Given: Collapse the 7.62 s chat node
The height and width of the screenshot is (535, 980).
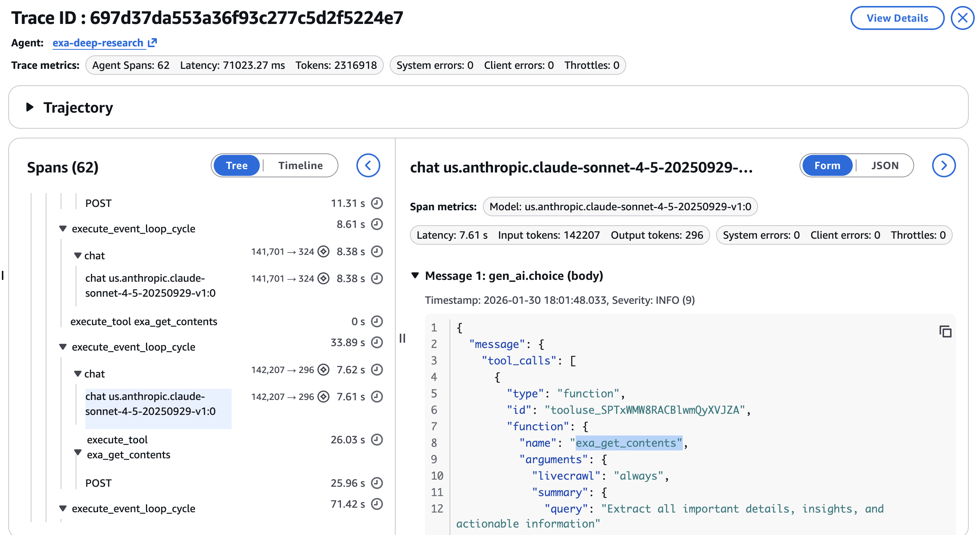Looking at the screenshot, I should [77, 374].
